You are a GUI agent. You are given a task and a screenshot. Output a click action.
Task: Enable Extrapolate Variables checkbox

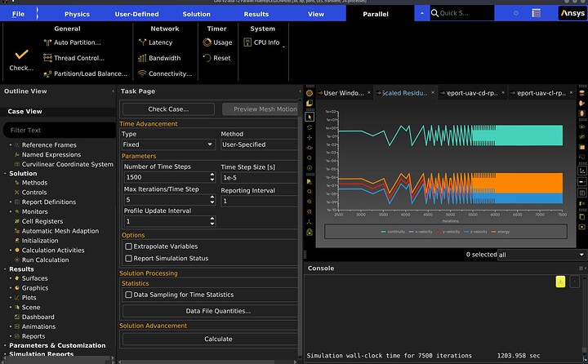[x=129, y=246]
